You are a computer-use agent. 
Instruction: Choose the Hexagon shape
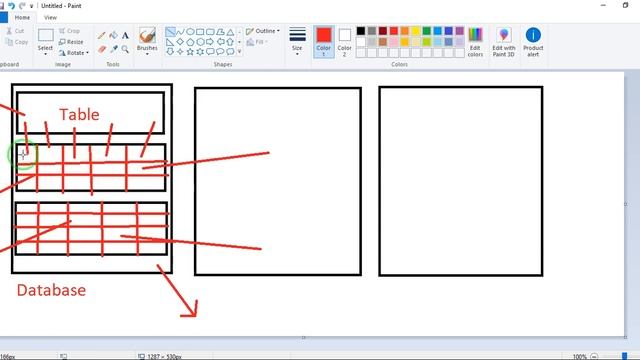click(200, 42)
